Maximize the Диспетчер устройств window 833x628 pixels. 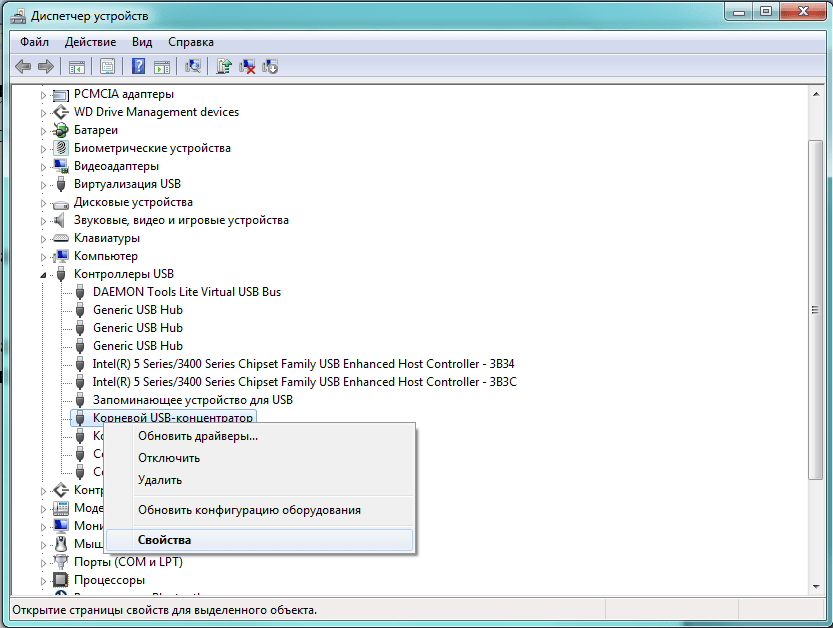(766, 11)
